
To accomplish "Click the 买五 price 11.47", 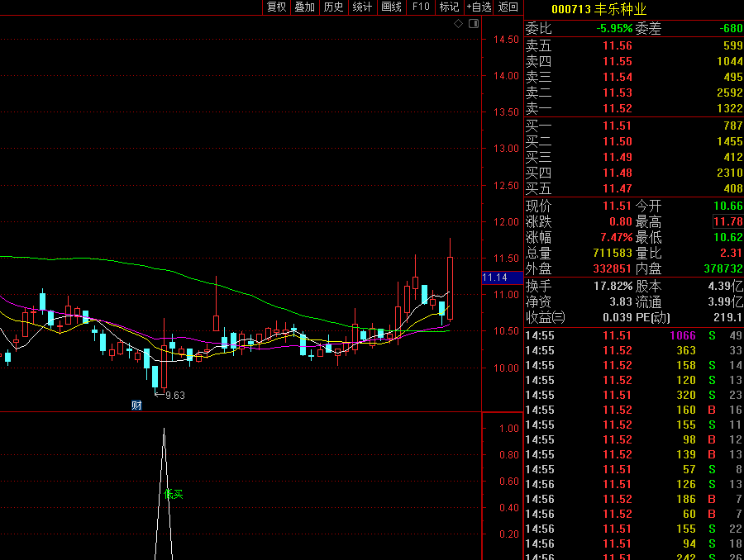I will click(x=618, y=188).
